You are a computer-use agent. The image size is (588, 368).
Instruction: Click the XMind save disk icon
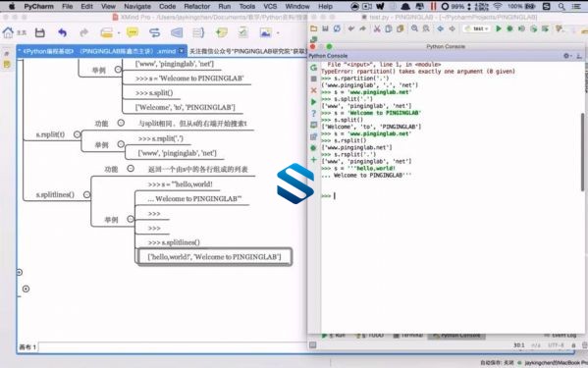[x=40, y=33]
